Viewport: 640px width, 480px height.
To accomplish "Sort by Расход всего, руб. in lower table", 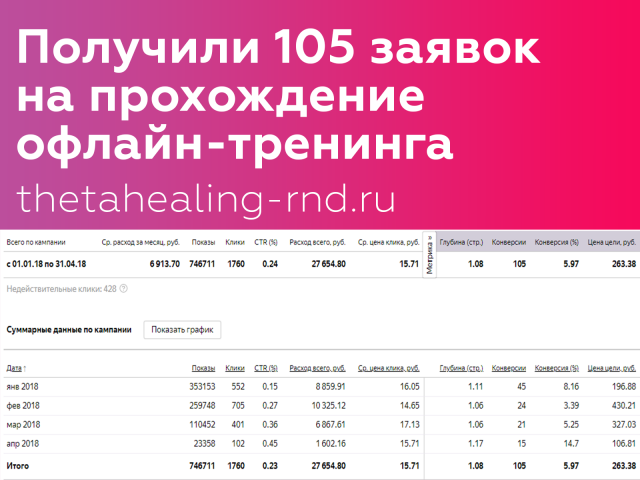I will [x=317, y=368].
